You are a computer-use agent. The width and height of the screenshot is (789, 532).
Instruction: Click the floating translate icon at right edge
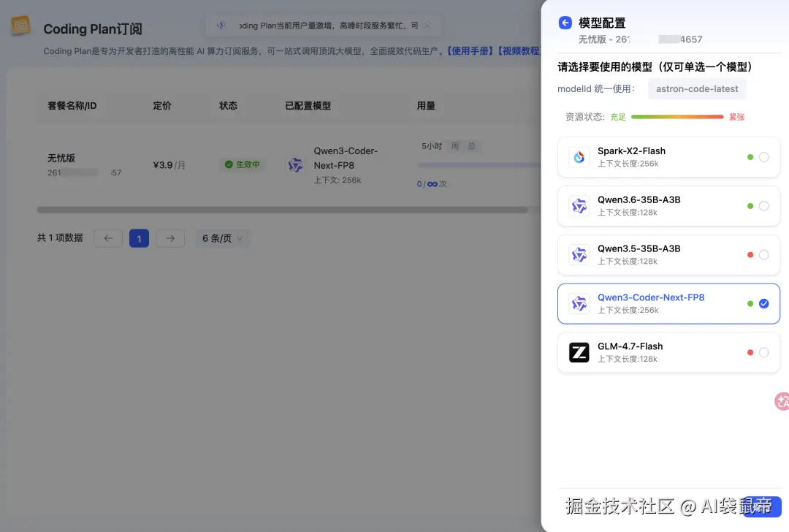(x=782, y=401)
